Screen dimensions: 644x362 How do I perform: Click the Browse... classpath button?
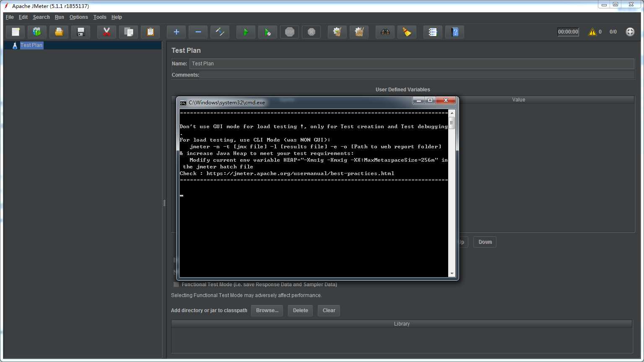267,310
